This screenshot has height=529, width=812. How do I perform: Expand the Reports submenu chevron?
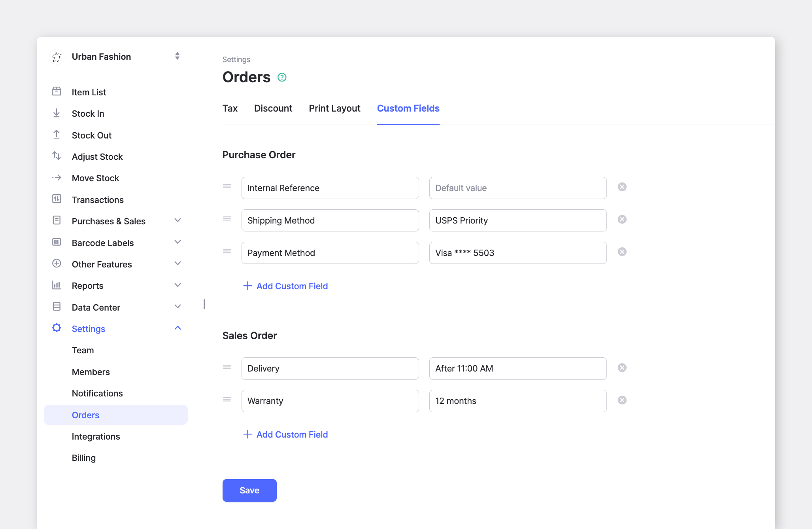(178, 285)
